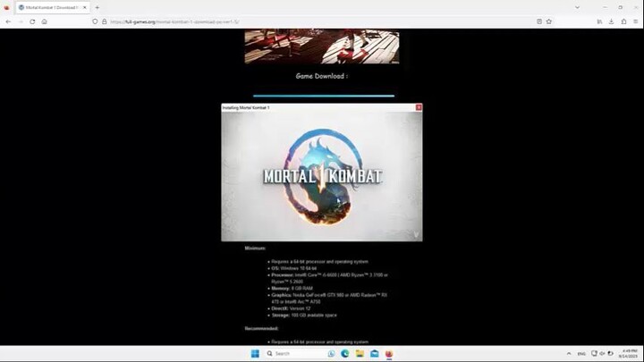Viewport: 644px width, 362px height.
Task: Show hidden system tray icons chevron
Action: [569, 353]
